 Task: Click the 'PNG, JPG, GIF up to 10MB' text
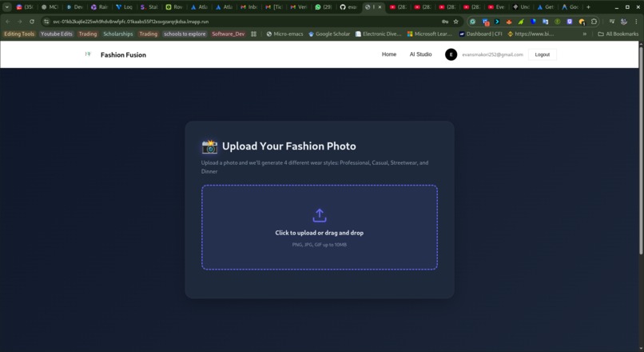(x=319, y=245)
